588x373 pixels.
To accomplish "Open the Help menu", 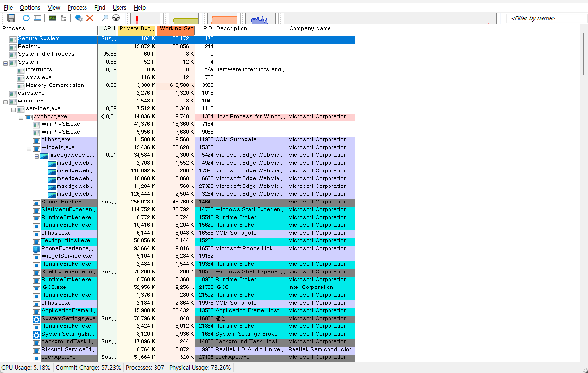I will pyautogui.click(x=139, y=7).
